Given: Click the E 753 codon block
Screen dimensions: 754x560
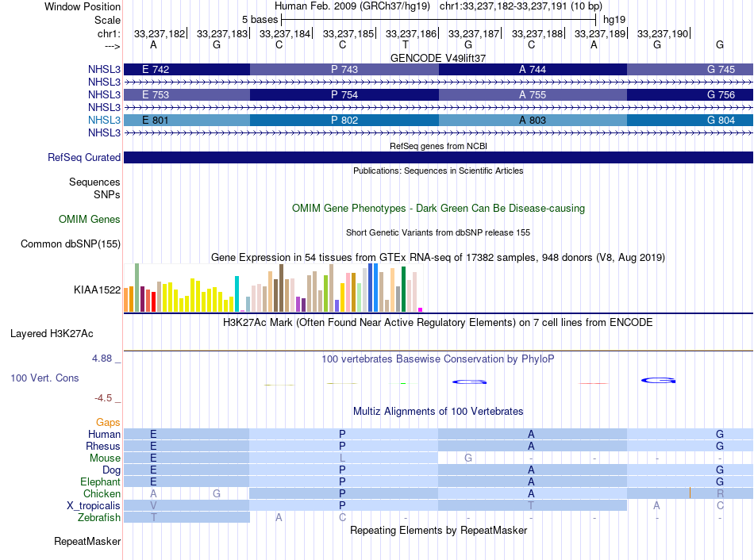Looking at the screenshot, I should click(x=187, y=94).
